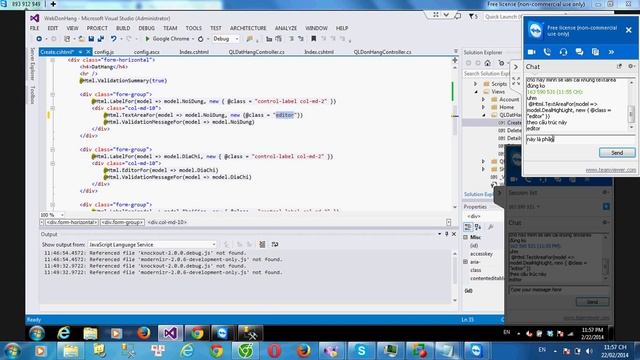Click the div.col-md-10 breadcrumb
The image size is (640, 360).
[167, 222]
